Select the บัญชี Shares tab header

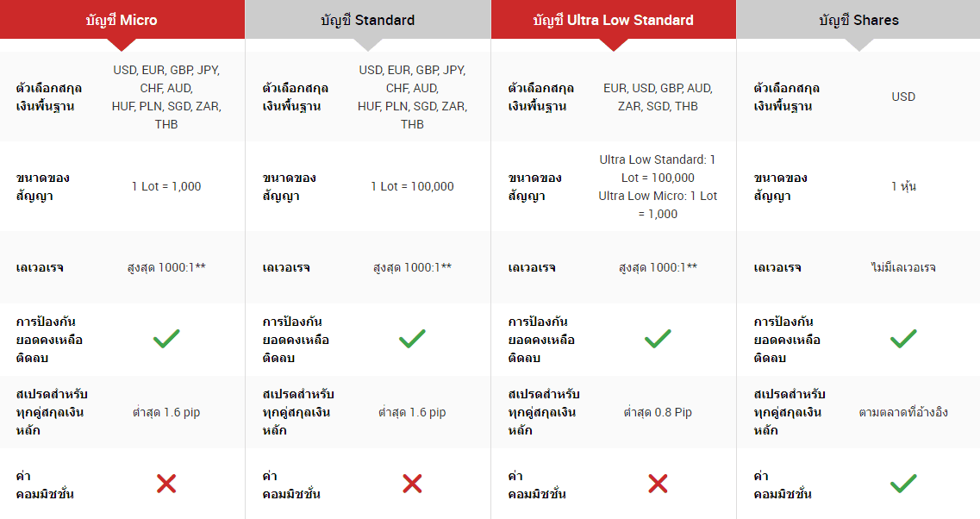tap(858, 19)
